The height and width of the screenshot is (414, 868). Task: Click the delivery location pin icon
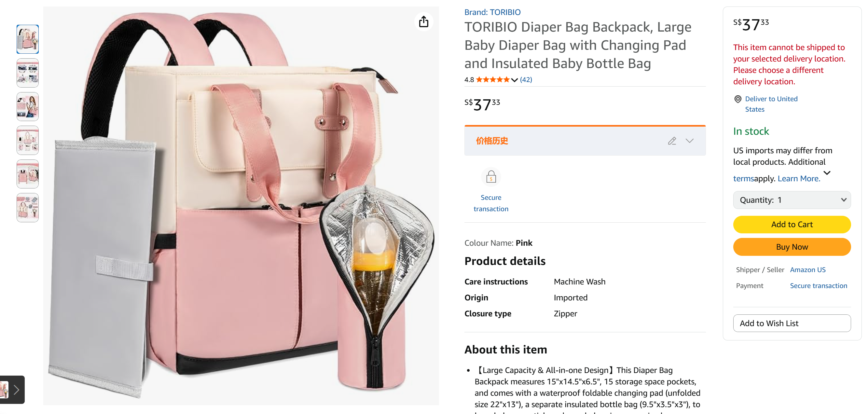[x=737, y=99]
